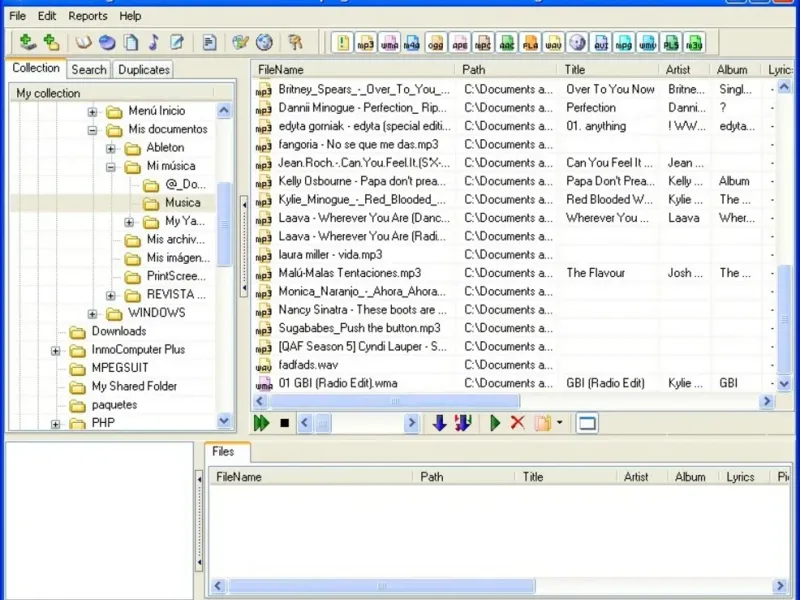Click the playback position slider's left arrow
The image size is (800, 600).
point(305,423)
